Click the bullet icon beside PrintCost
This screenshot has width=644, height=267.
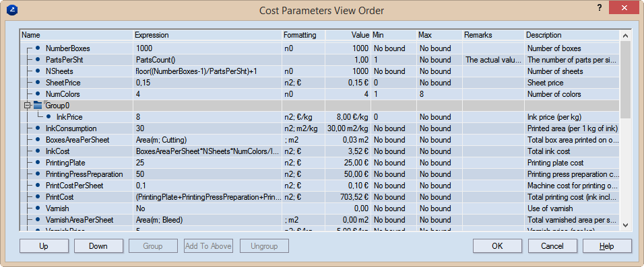[38, 197]
